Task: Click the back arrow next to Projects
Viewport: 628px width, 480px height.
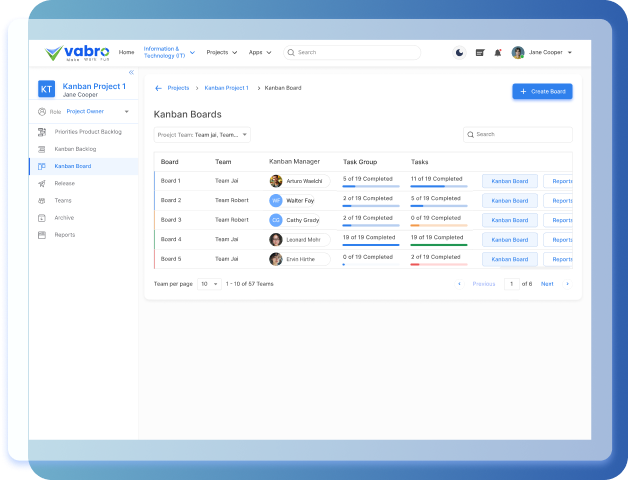Action: 158,88
